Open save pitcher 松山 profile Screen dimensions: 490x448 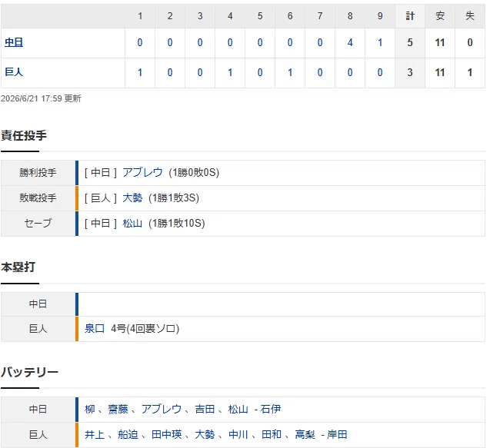132,223
